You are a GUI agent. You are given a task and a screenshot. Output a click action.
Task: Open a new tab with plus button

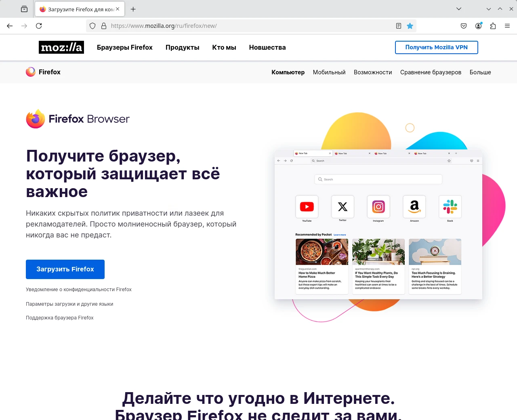133,9
